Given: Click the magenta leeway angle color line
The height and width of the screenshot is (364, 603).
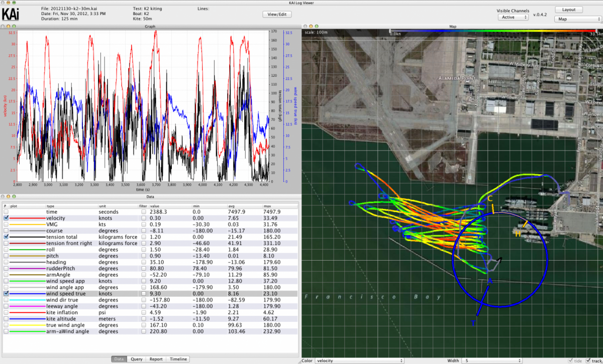Looking at the screenshot, I should tap(27, 306).
